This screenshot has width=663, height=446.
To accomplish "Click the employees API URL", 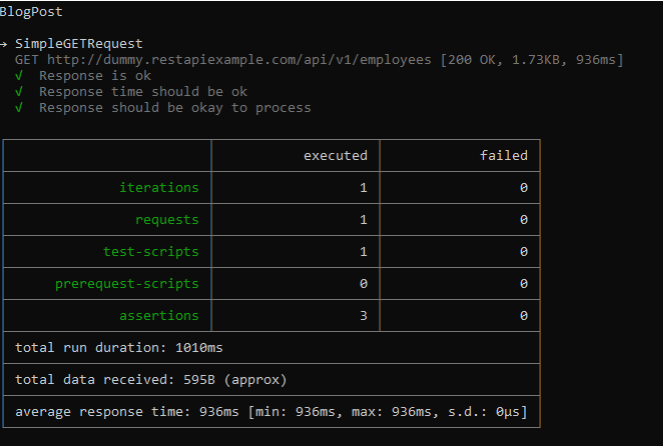I will [219, 60].
